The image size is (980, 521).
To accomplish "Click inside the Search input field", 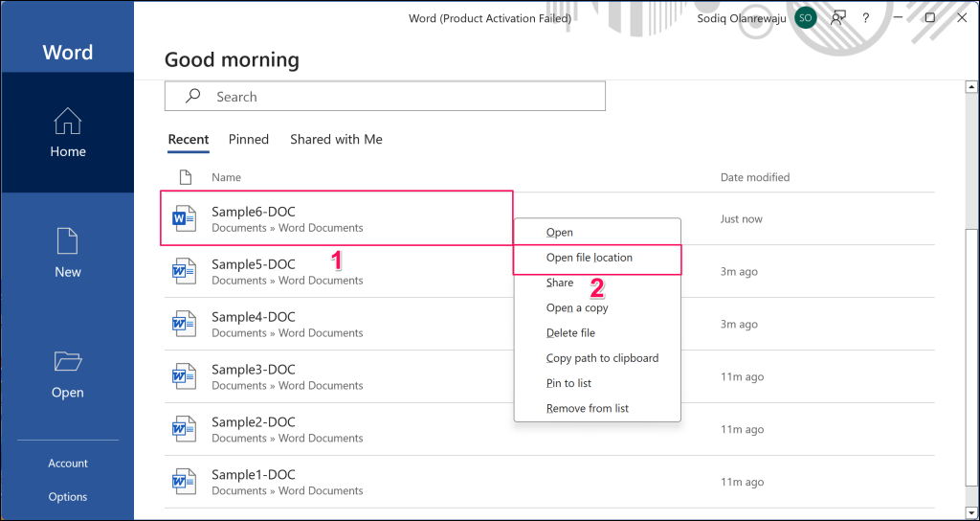I will click(402, 97).
